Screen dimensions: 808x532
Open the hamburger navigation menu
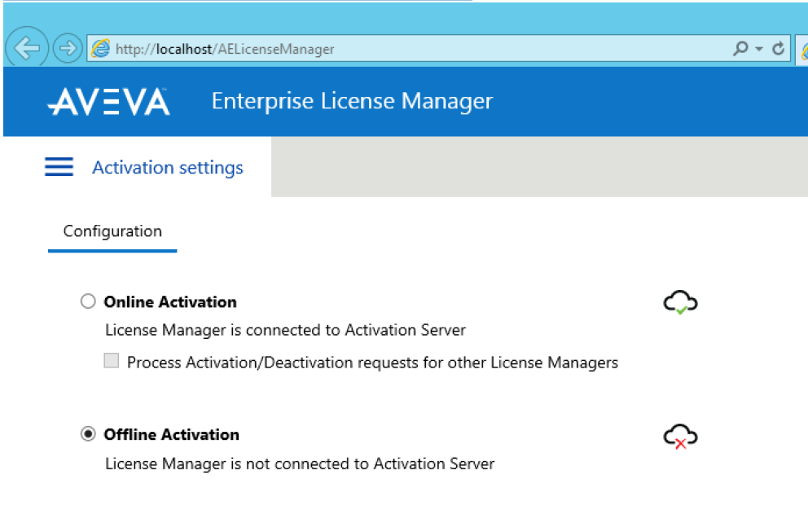(x=59, y=167)
